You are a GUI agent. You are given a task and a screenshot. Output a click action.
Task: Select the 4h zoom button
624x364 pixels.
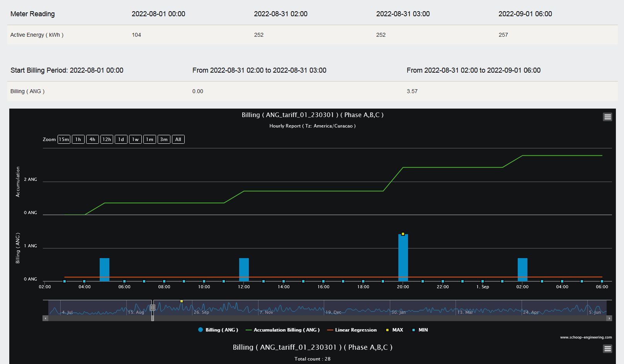[x=92, y=139]
